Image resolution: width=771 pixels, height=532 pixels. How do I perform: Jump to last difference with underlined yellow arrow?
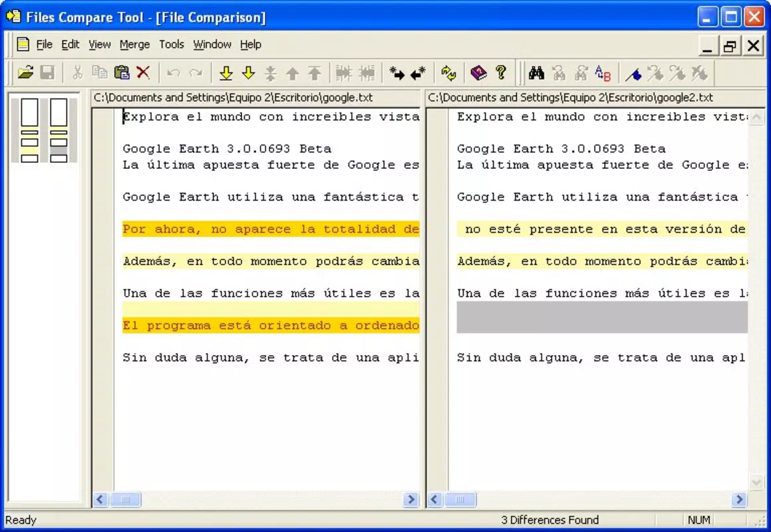226,73
